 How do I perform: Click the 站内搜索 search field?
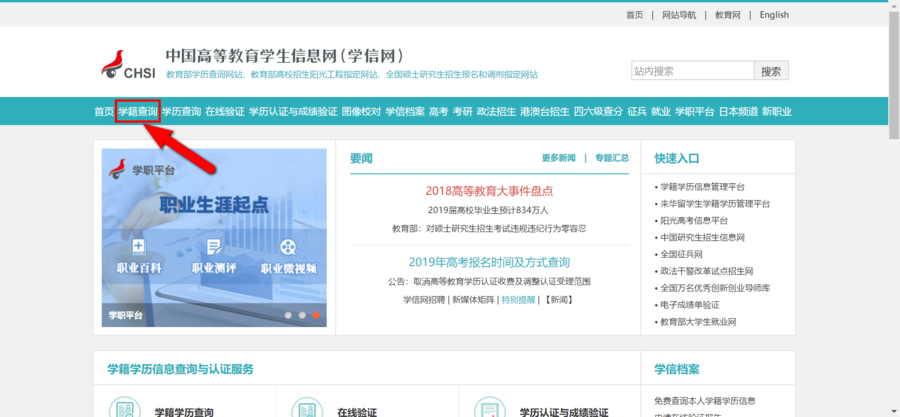(692, 71)
